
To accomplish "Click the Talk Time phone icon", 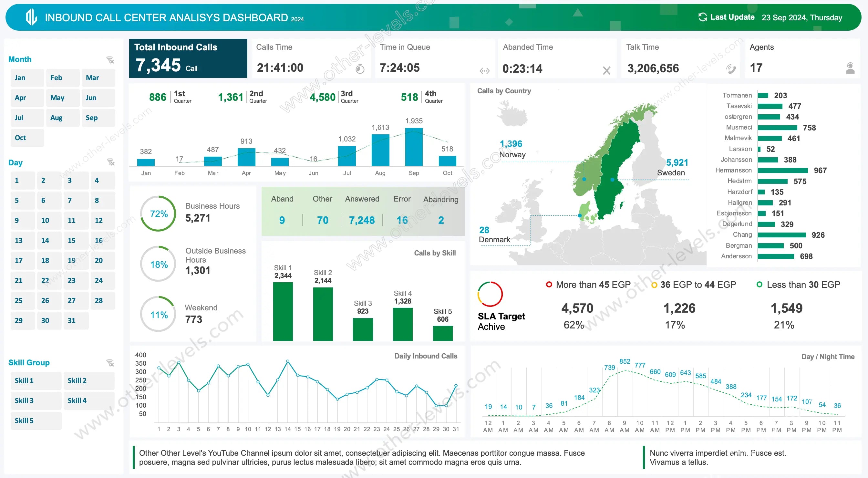I will pyautogui.click(x=730, y=69).
